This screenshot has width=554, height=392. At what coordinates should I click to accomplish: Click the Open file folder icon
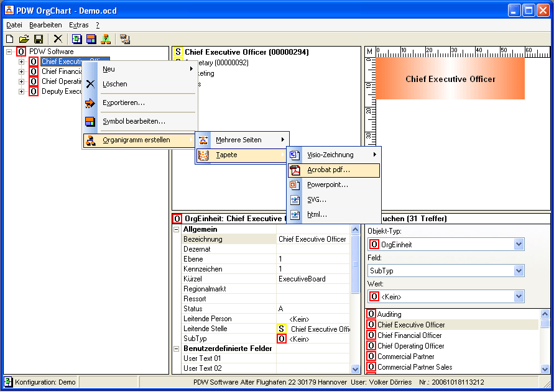(x=24, y=39)
